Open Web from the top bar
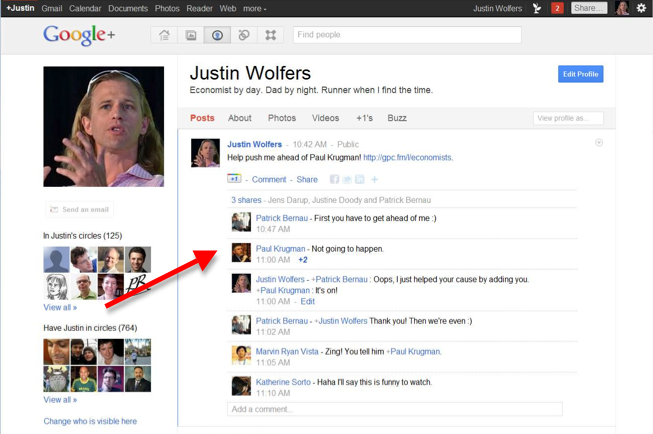653x434 pixels. click(228, 8)
